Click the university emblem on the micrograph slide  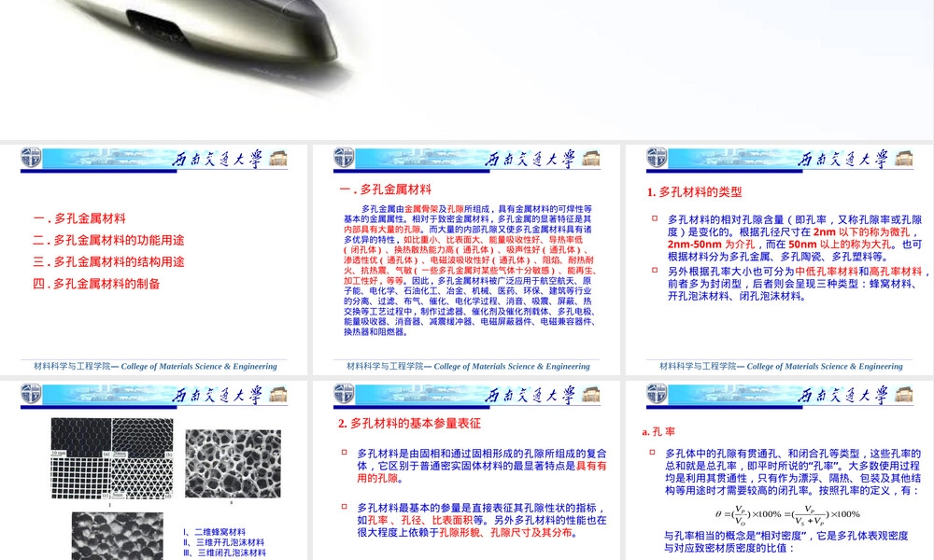point(31,394)
